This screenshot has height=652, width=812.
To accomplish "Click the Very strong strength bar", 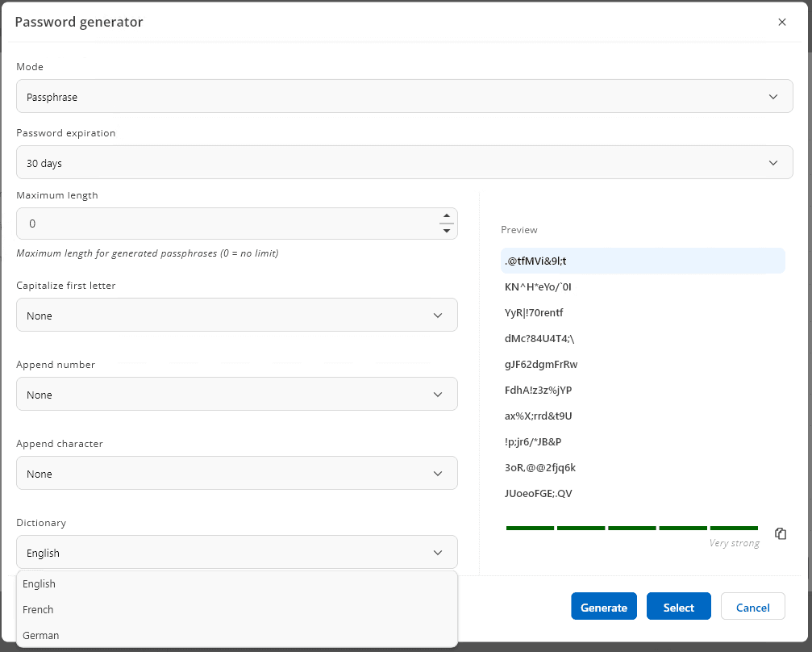I will pos(631,529).
